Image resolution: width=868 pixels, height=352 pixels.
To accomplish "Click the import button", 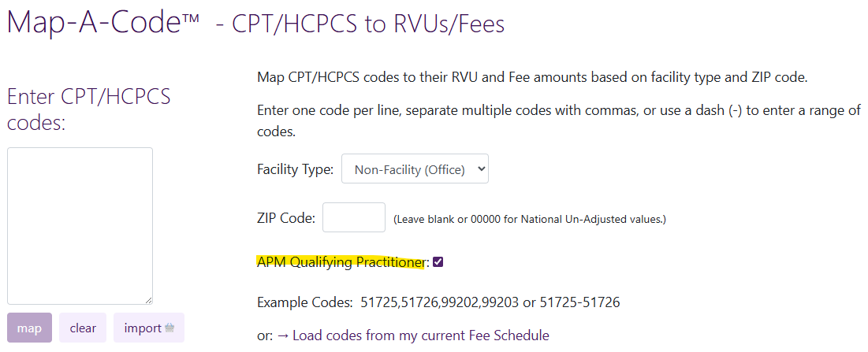I will point(149,328).
